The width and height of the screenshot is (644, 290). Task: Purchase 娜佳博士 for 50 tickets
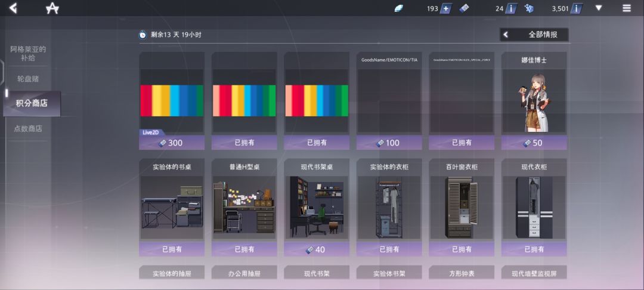534,143
